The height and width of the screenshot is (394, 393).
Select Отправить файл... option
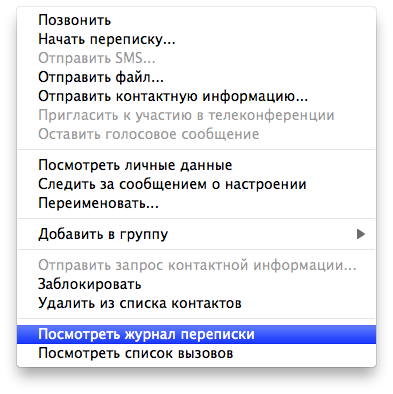tap(196, 77)
